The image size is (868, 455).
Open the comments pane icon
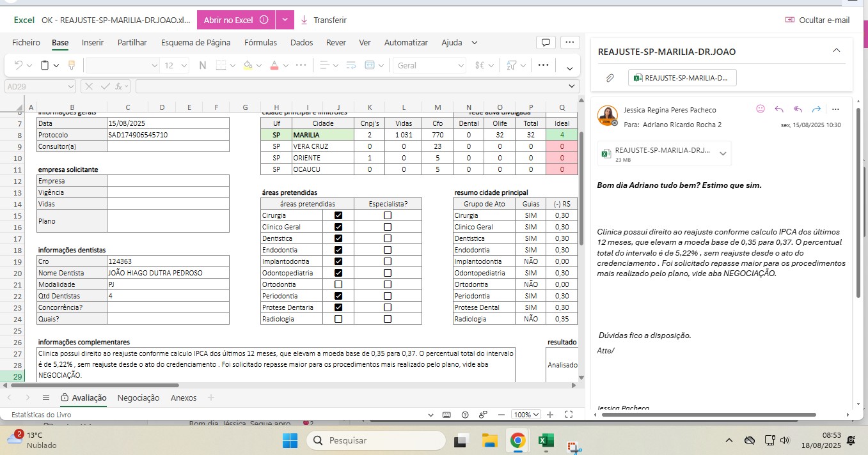[x=546, y=43]
